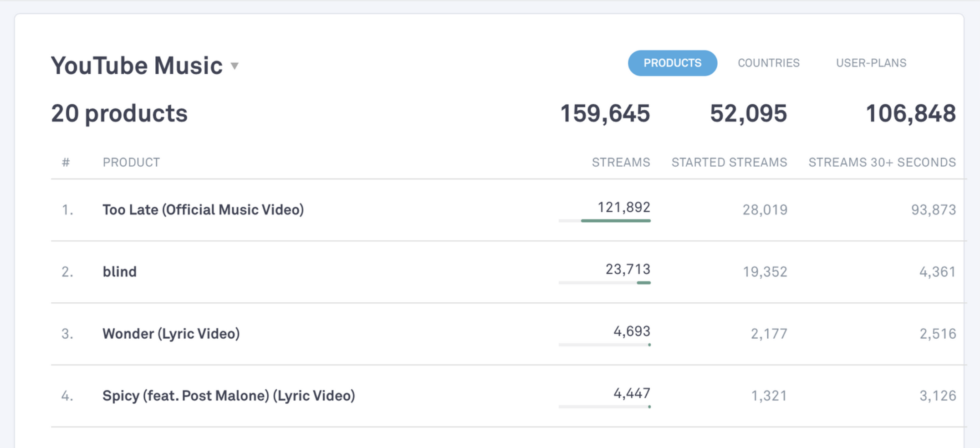
Task: Open the blind product row
Action: (x=119, y=272)
